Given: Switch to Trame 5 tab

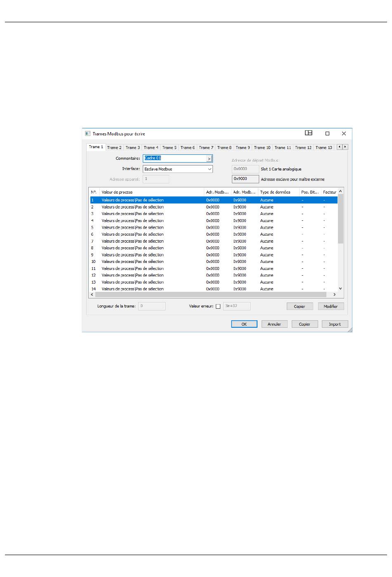Looking at the screenshot, I should point(169,147).
